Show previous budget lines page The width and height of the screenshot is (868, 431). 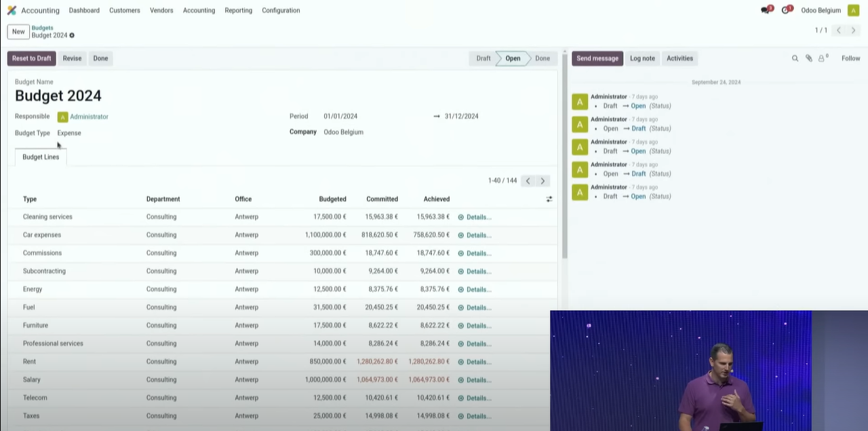coord(528,181)
